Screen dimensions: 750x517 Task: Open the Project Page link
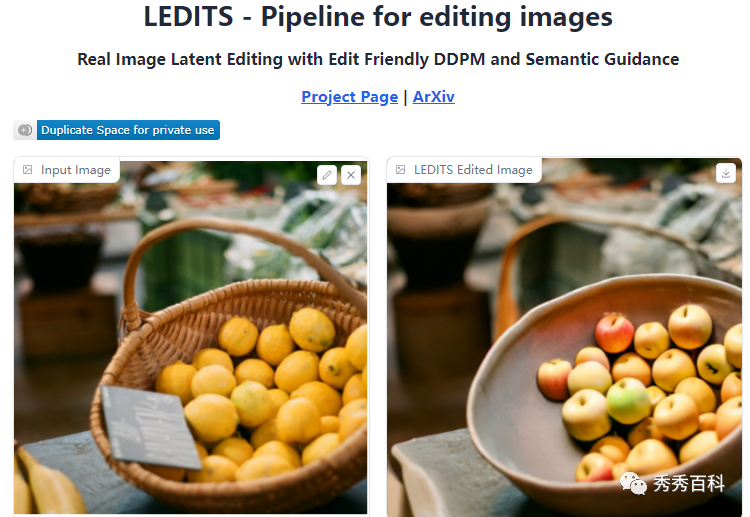(349, 97)
